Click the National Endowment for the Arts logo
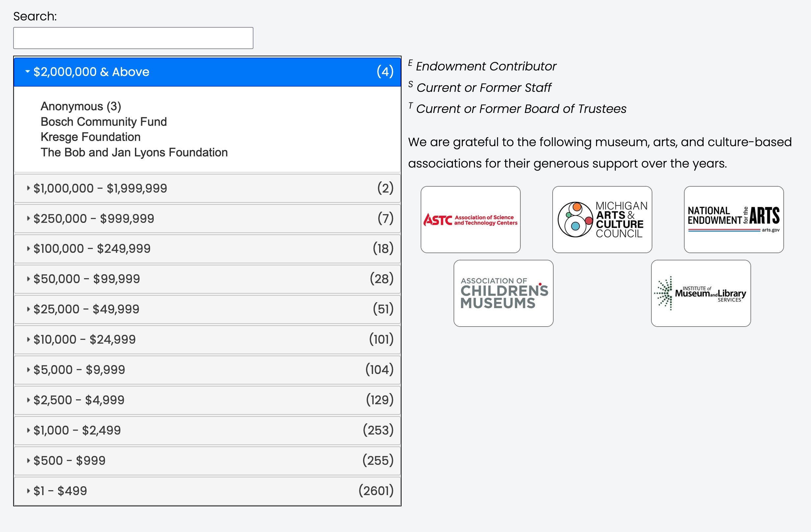 coord(734,220)
